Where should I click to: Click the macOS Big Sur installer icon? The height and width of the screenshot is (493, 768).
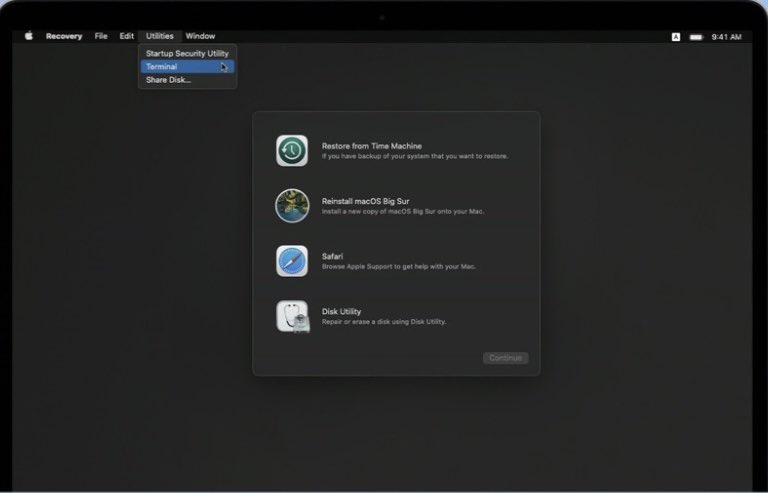click(x=292, y=206)
